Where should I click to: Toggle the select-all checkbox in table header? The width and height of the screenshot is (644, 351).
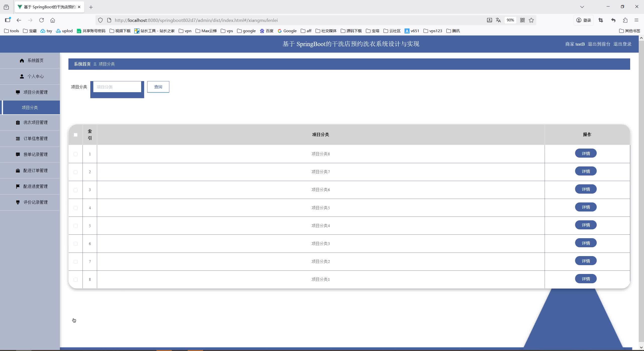(75, 135)
